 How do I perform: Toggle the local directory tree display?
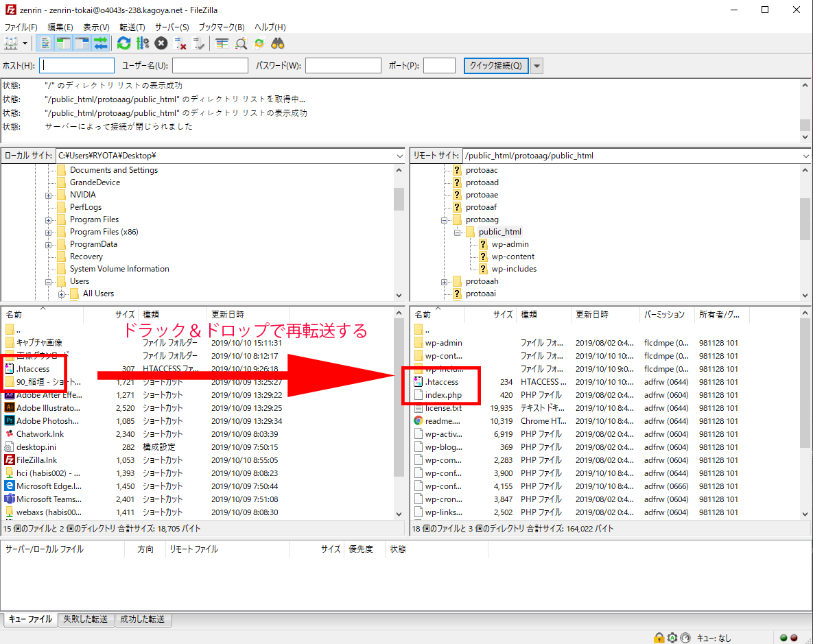click(x=64, y=43)
